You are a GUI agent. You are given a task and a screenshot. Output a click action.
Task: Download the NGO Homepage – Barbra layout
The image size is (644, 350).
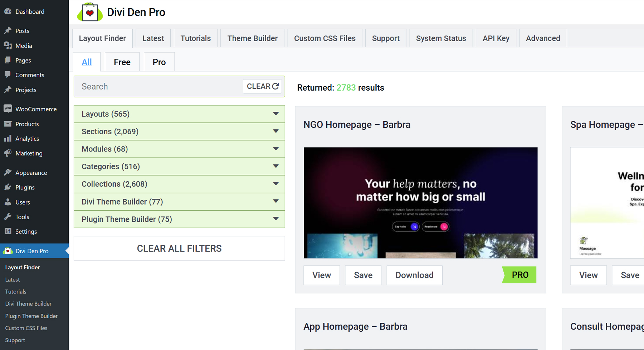pyautogui.click(x=414, y=275)
